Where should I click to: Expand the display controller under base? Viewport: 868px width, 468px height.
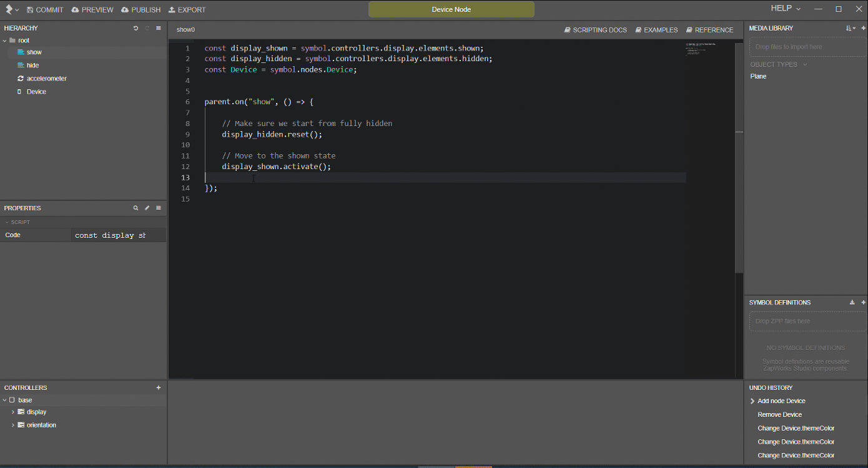[x=12, y=412]
